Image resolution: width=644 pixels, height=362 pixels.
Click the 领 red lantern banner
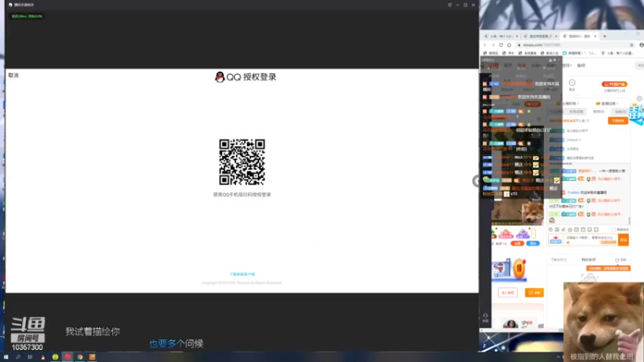519,269
